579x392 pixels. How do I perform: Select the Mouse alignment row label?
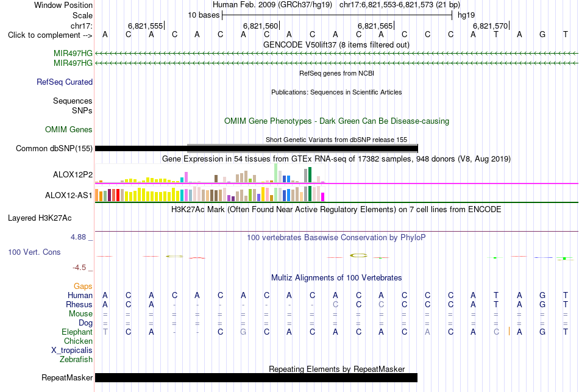click(80, 314)
